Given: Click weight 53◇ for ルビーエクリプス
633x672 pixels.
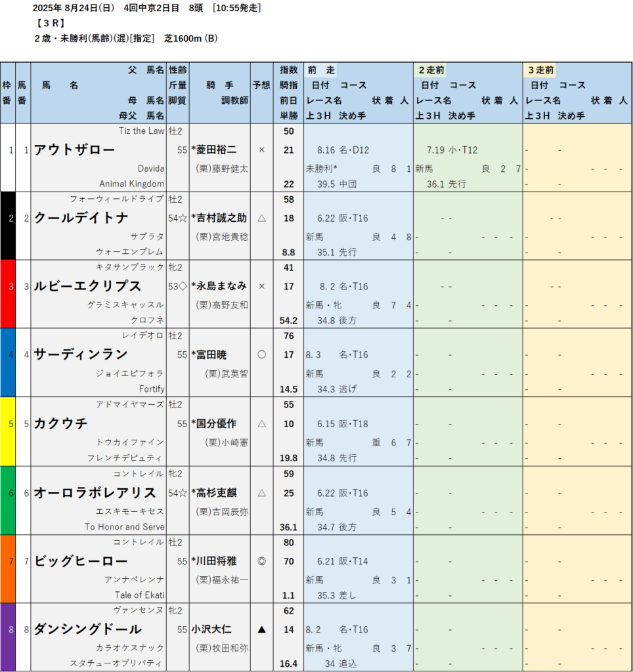Looking at the screenshot, I should click(177, 286).
